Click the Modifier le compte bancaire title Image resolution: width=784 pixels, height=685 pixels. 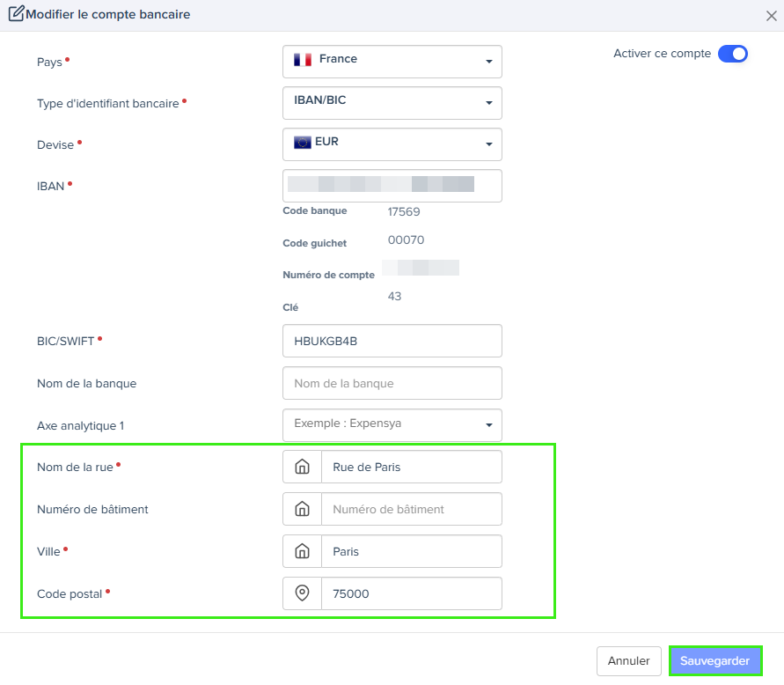click(x=108, y=14)
